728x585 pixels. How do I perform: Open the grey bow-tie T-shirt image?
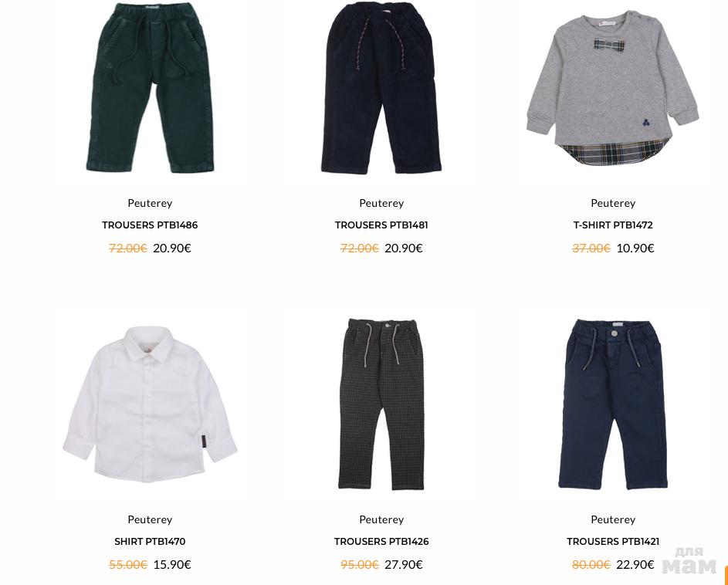click(x=613, y=87)
